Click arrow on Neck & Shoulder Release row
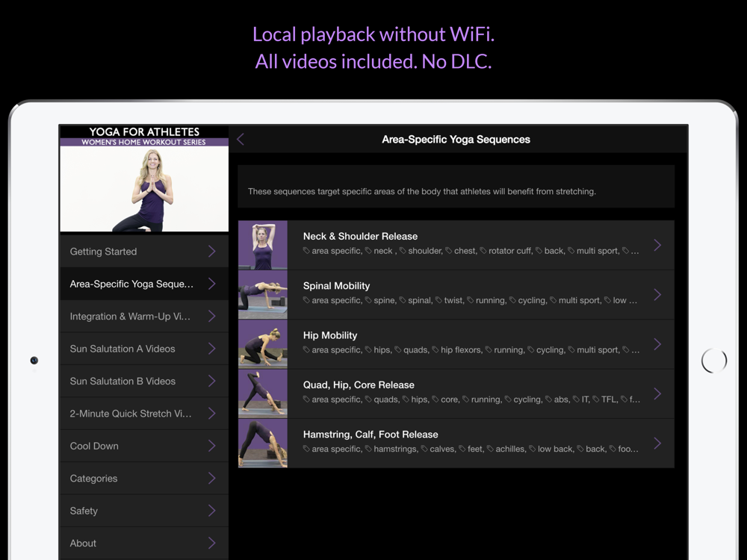The height and width of the screenshot is (560, 747). point(657,245)
